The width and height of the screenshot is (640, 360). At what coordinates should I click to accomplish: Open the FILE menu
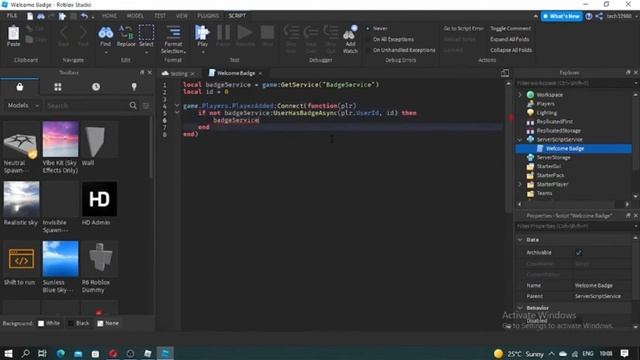click(12, 16)
